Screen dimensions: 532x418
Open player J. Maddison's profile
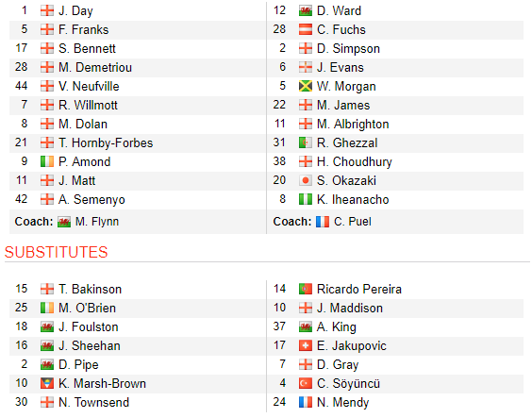click(349, 308)
